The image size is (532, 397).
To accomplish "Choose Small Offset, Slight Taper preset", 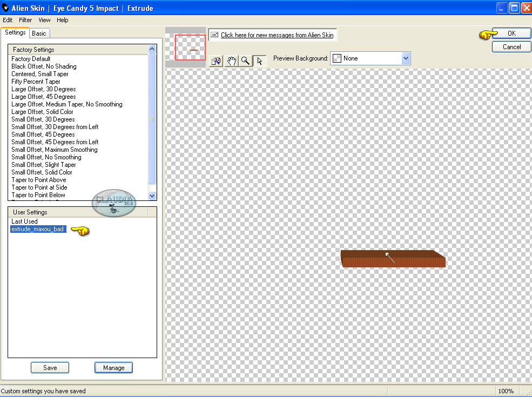I will click(x=43, y=165).
